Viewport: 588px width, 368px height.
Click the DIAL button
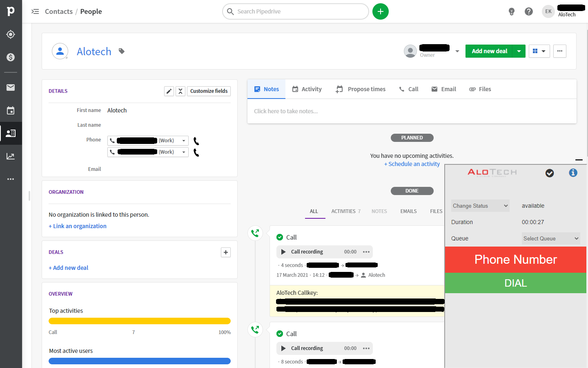point(515,283)
